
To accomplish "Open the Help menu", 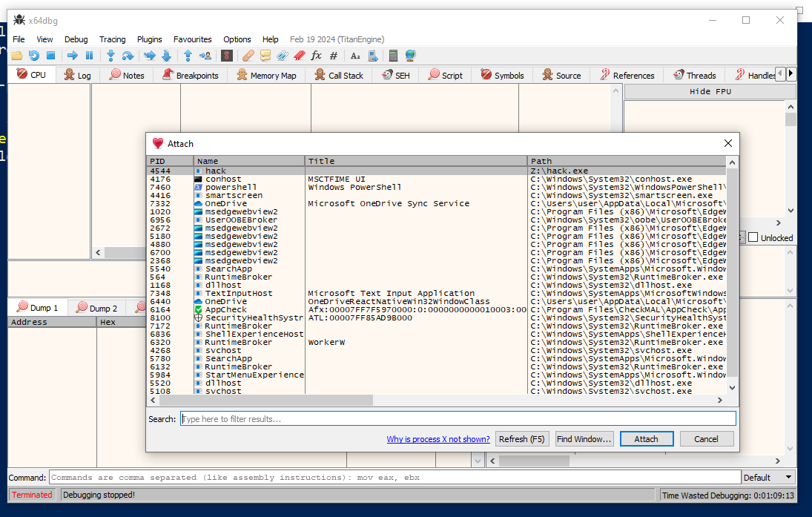I will coord(271,39).
